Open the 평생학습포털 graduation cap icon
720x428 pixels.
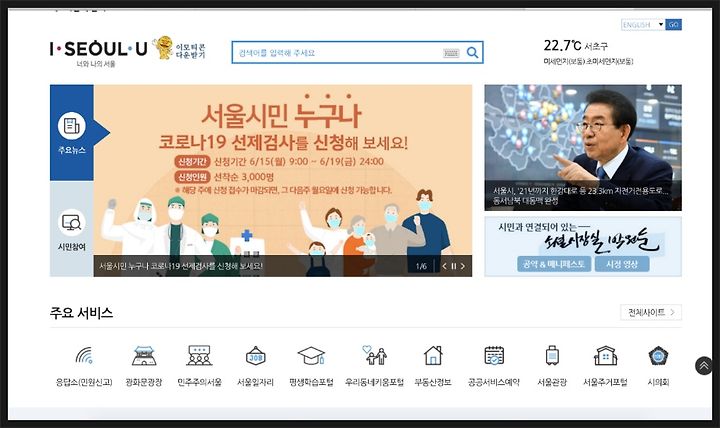point(311,356)
